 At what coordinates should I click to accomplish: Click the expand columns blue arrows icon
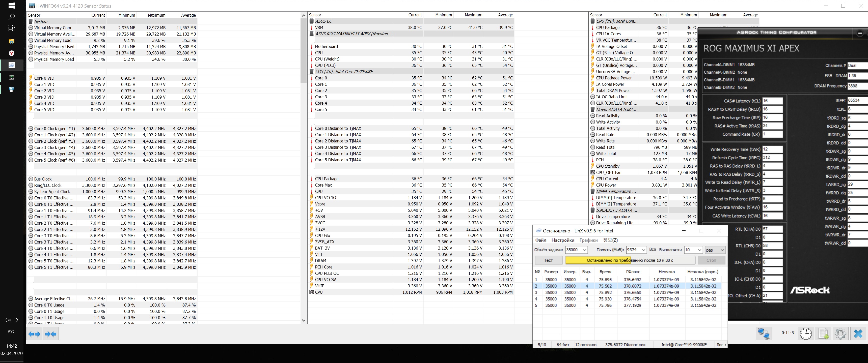(x=34, y=334)
